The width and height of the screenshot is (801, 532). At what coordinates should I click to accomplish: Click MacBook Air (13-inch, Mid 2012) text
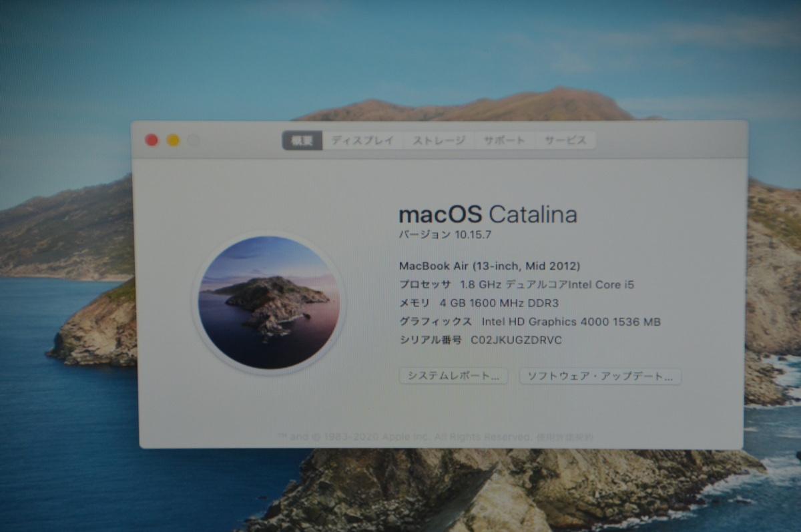click(489, 265)
